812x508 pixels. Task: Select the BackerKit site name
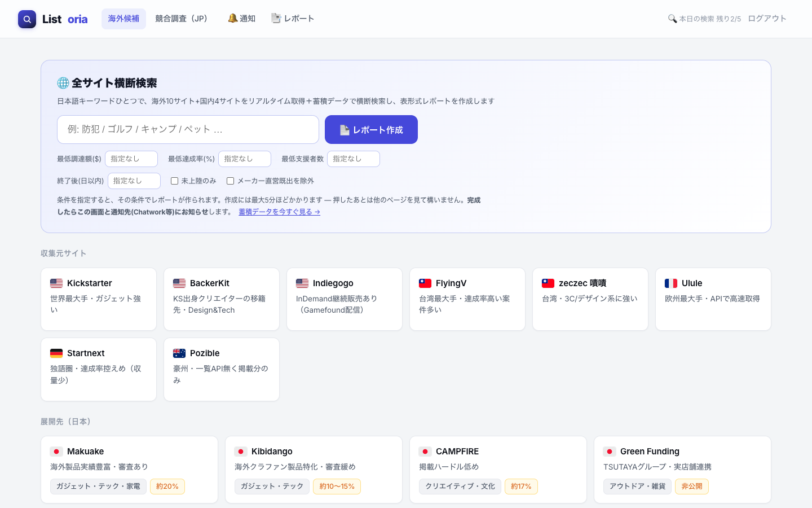pyautogui.click(x=209, y=283)
